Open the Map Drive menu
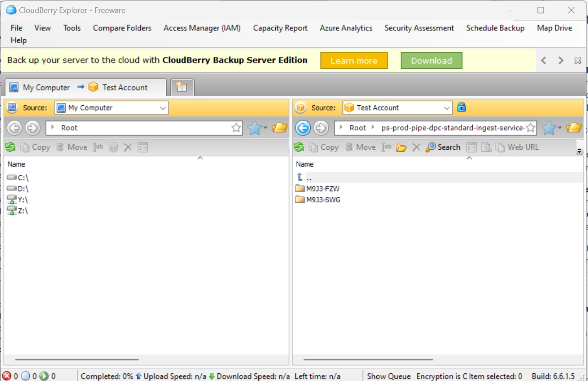The image size is (588, 381). click(x=554, y=28)
